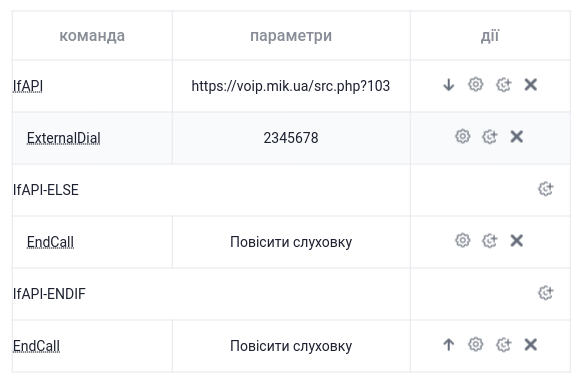Delete the last EndCall row
580x380 pixels.
click(530, 345)
